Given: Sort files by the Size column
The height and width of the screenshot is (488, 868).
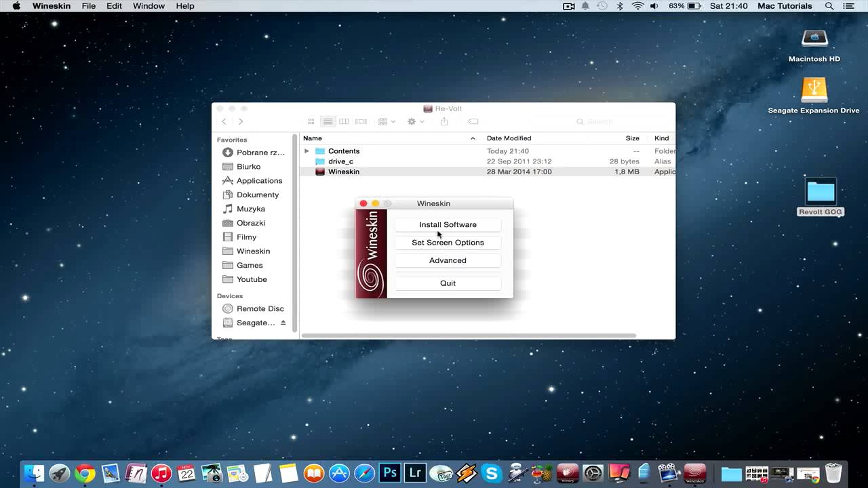Looking at the screenshot, I should point(632,138).
